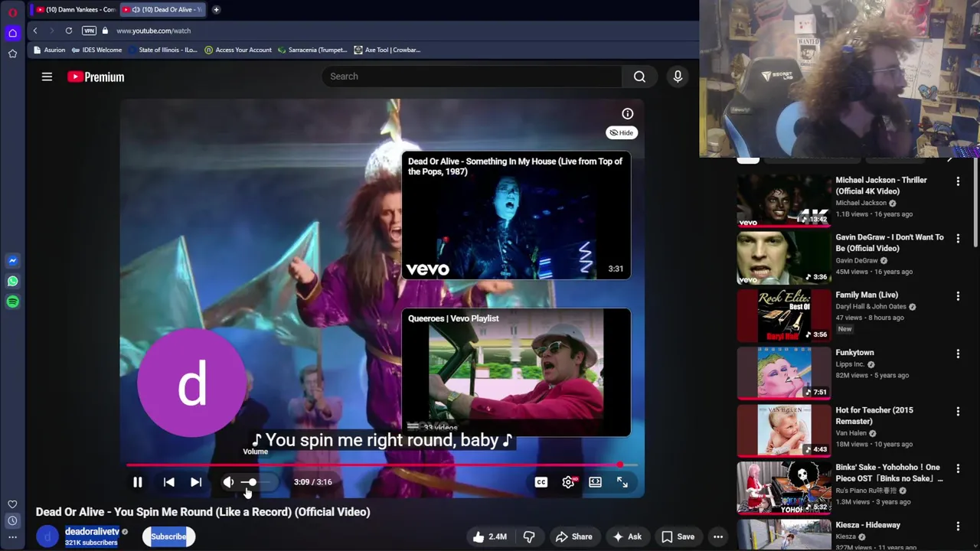Open Messenger in Opera sidebar

pos(12,261)
